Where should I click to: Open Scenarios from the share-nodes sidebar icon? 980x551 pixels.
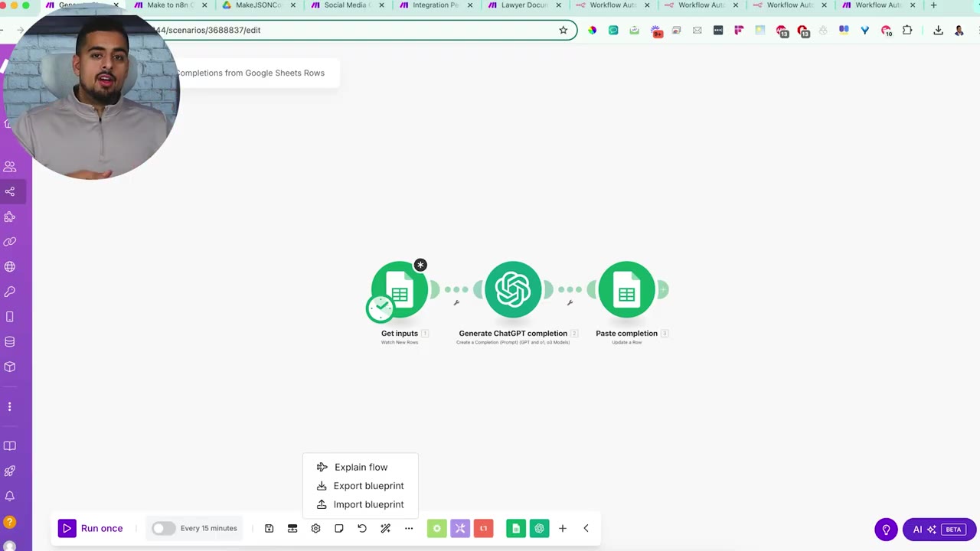pyautogui.click(x=10, y=191)
